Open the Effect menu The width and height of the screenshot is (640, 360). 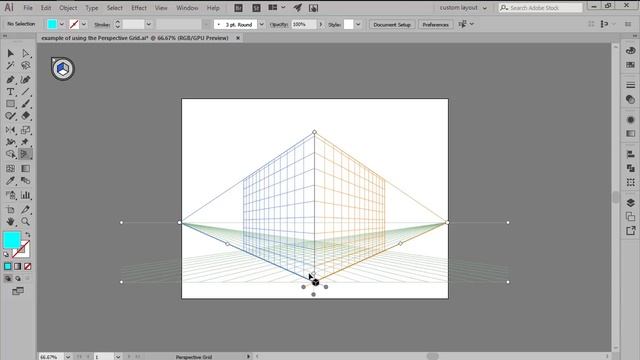pos(139,8)
